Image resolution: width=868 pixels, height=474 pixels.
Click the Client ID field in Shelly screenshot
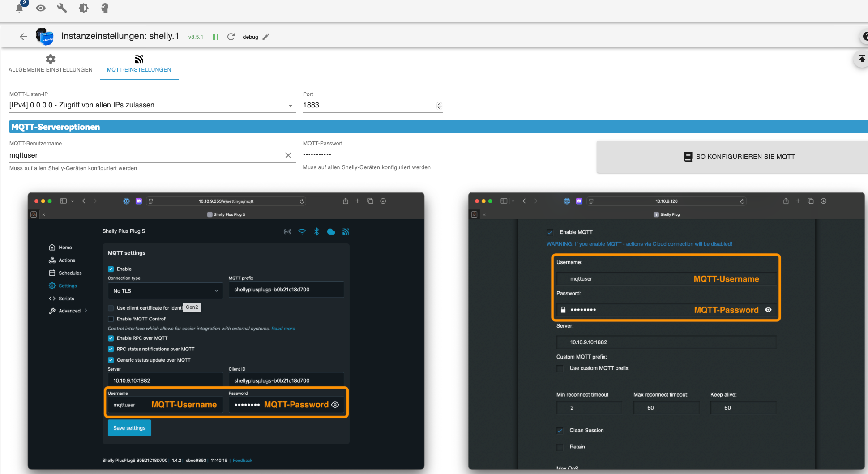(286, 380)
